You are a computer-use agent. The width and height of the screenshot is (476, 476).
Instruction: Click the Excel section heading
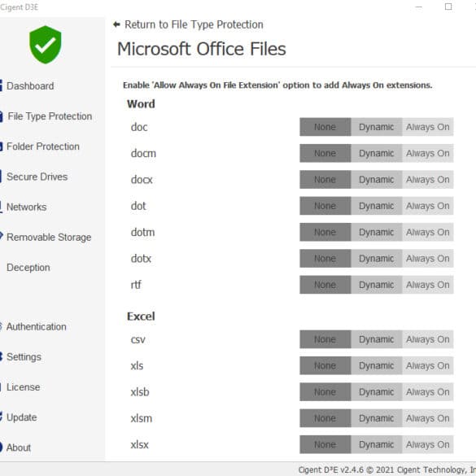[141, 317]
